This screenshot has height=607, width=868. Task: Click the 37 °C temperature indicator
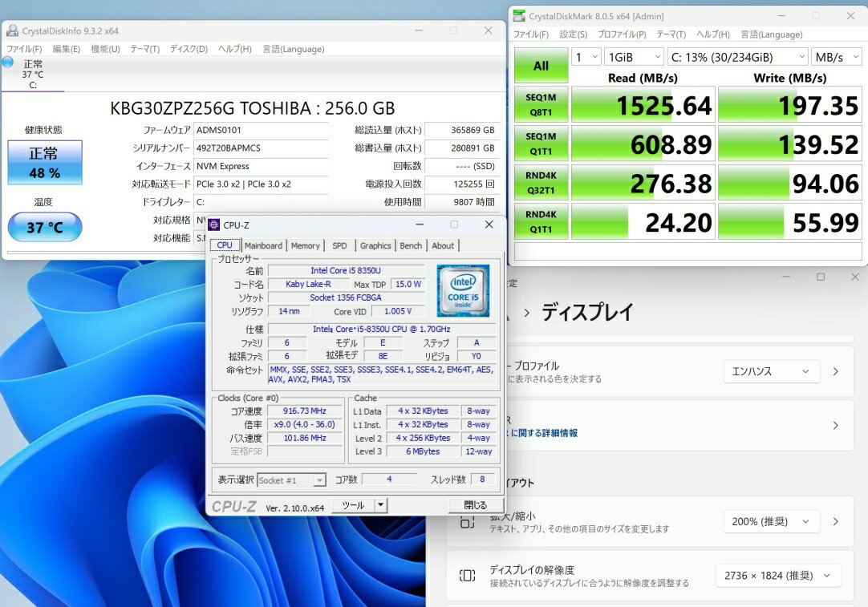[x=45, y=227]
